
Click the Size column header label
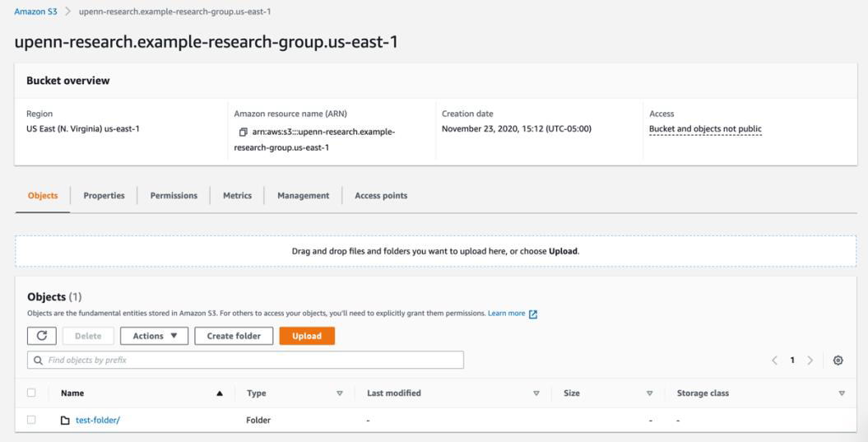coord(572,393)
